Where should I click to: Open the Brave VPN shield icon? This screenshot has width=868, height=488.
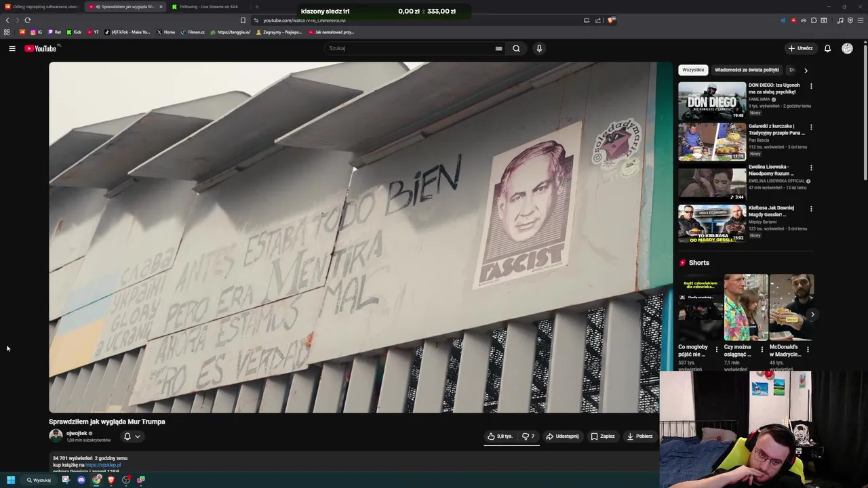point(850,20)
